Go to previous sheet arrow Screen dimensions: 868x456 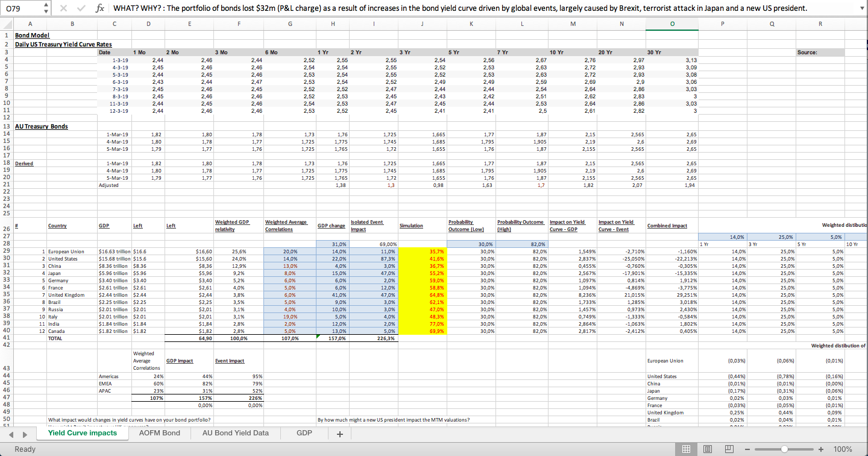point(11,434)
